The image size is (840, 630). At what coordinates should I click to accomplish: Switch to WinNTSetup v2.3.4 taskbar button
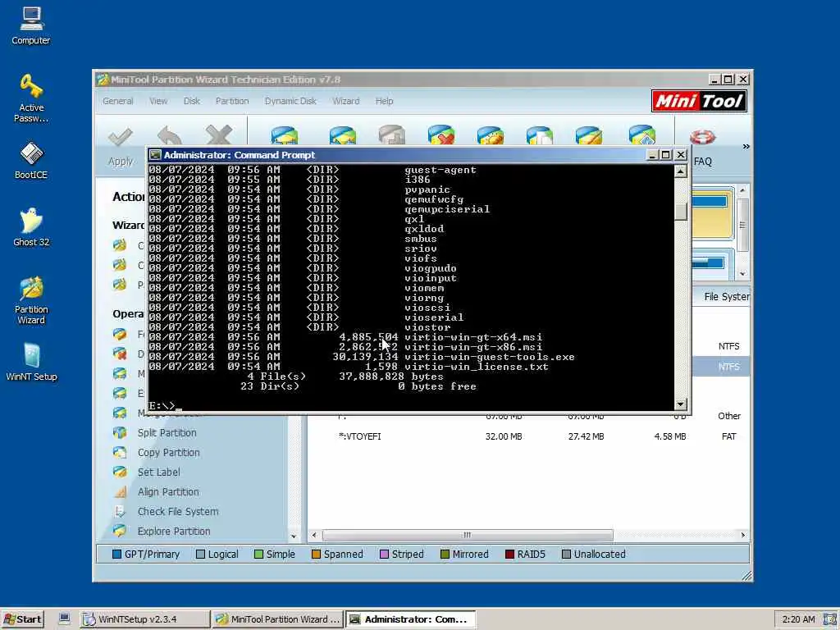(144, 619)
